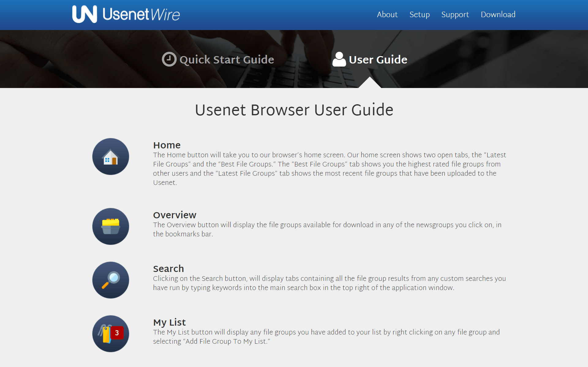This screenshot has width=588, height=367.
Task: Click the red notification badge showing 3
Action: pyautogui.click(x=117, y=332)
